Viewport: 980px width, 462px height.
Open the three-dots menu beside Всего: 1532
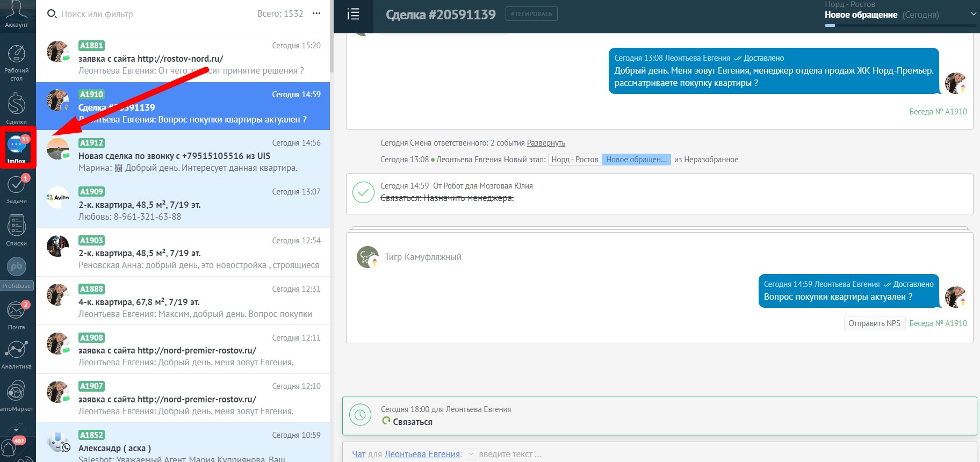tap(316, 13)
